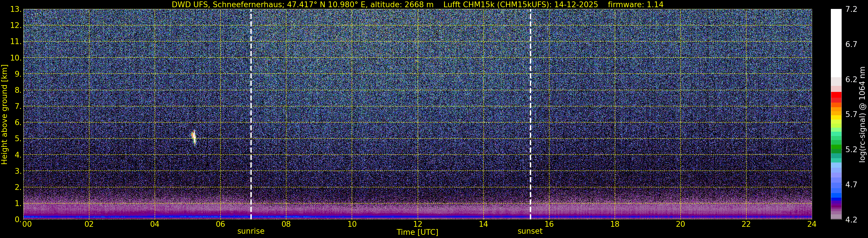Click the colorbar value '4.2'
The width and height of the screenshot is (868, 238).
point(851,220)
